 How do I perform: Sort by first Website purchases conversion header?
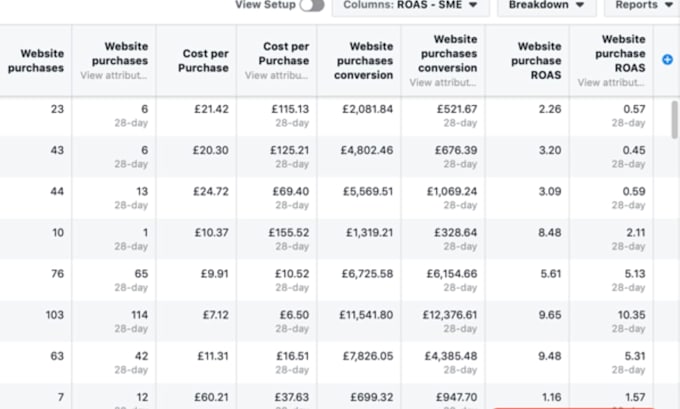click(363, 61)
